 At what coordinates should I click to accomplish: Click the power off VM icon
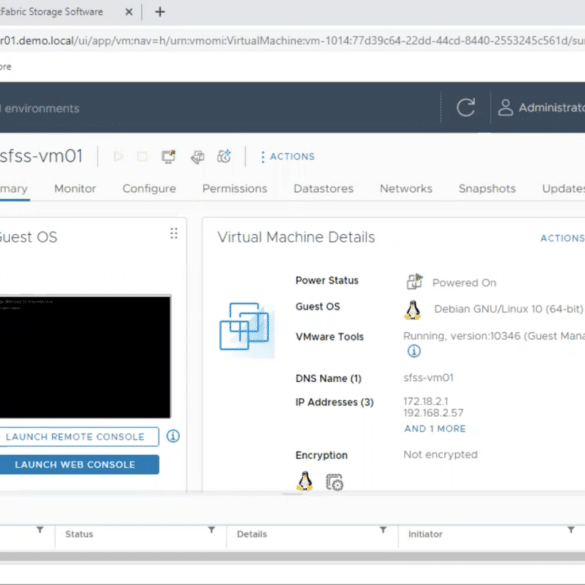[142, 156]
